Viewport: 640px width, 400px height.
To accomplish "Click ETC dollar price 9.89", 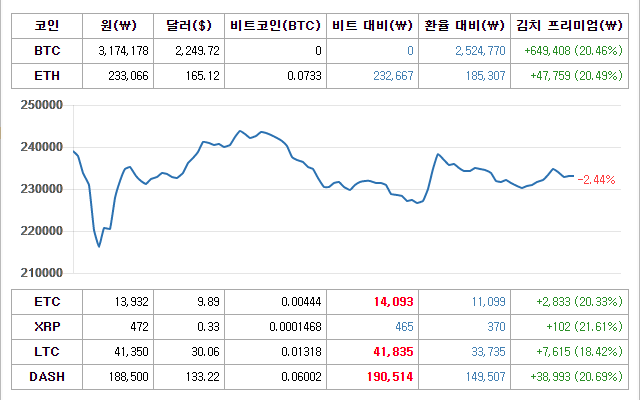I will coord(208,302).
